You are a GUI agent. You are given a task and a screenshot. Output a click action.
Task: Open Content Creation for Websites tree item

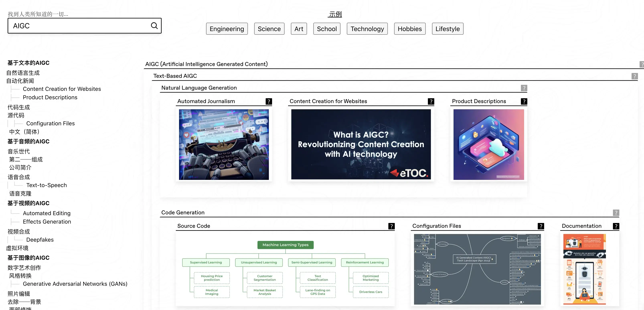62,89
